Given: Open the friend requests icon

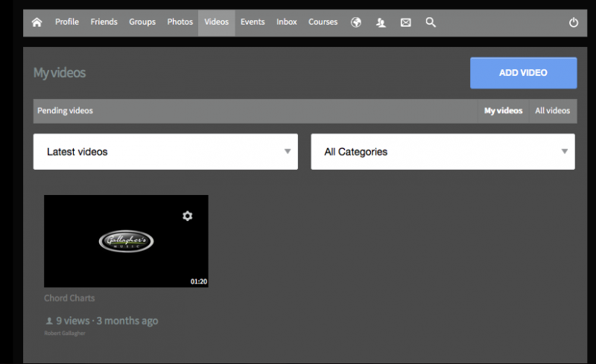Looking at the screenshot, I should pos(381,22).
